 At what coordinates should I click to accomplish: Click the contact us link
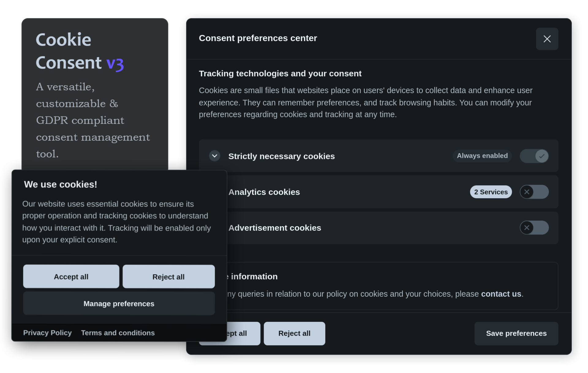pyautogui.click(x=501, y=293)
